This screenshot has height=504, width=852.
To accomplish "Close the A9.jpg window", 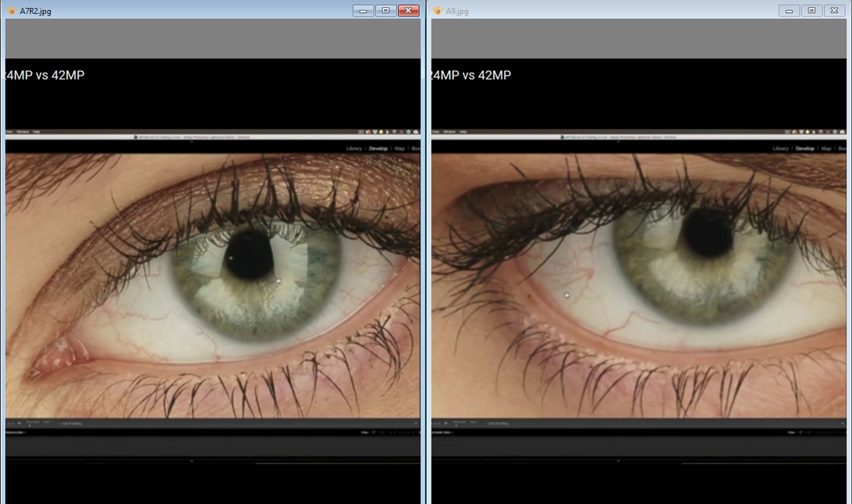I will [x=834, y=11].
